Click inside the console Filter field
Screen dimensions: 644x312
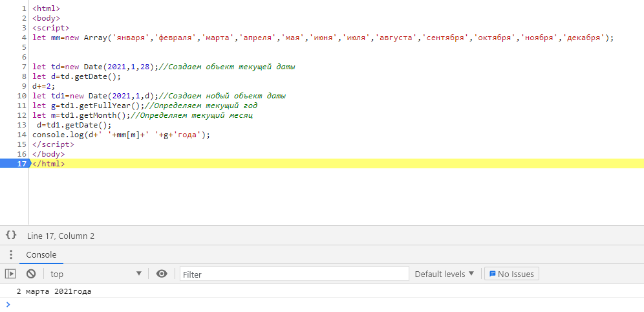[x=294, y=274]
